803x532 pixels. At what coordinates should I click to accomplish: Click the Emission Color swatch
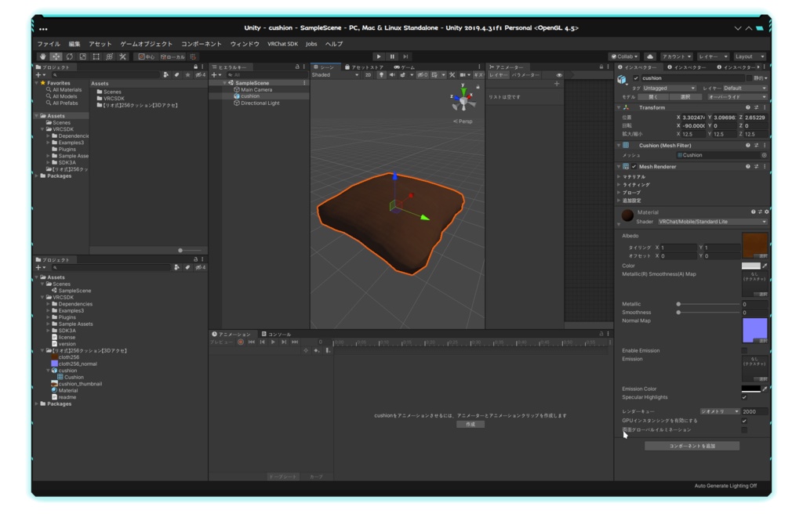click(753, 389)
